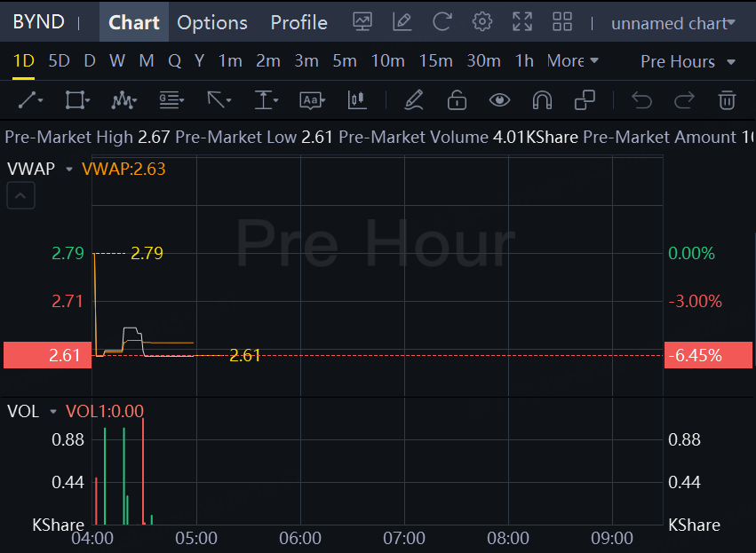Click the Pre-Market High 2.67 text
Image resolution: width=756 pixels, height=553 pixels.
87,138
